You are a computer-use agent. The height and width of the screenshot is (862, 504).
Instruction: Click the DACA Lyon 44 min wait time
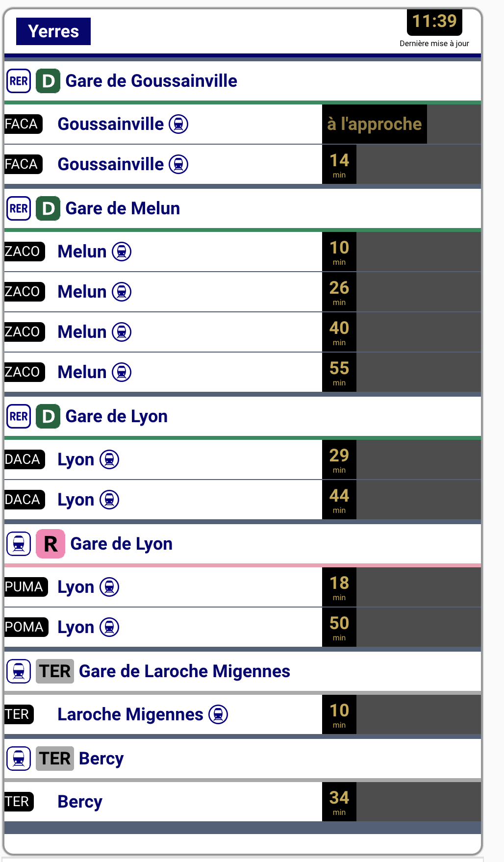(x=339, y=500)
